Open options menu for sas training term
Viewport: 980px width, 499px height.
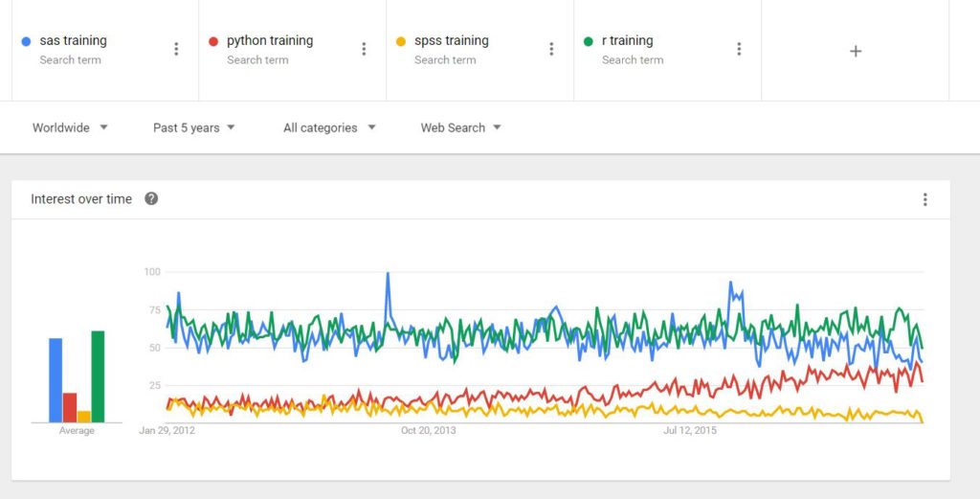pyautogui.click(x=176, y=50)
